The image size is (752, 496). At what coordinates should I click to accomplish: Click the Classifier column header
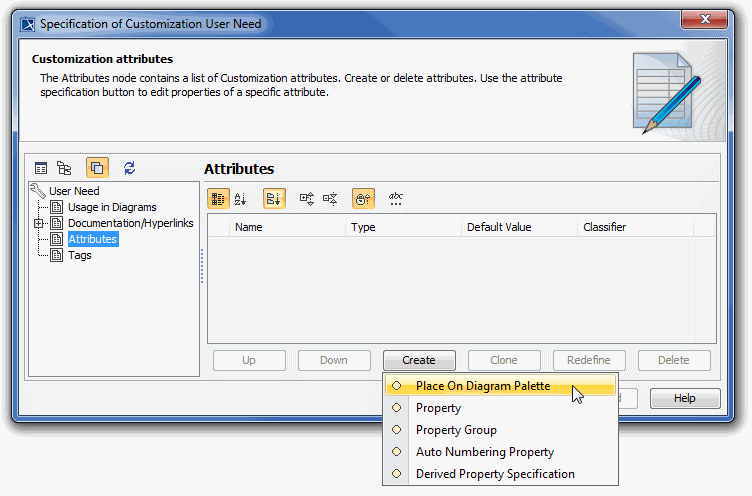pos(635,227)
